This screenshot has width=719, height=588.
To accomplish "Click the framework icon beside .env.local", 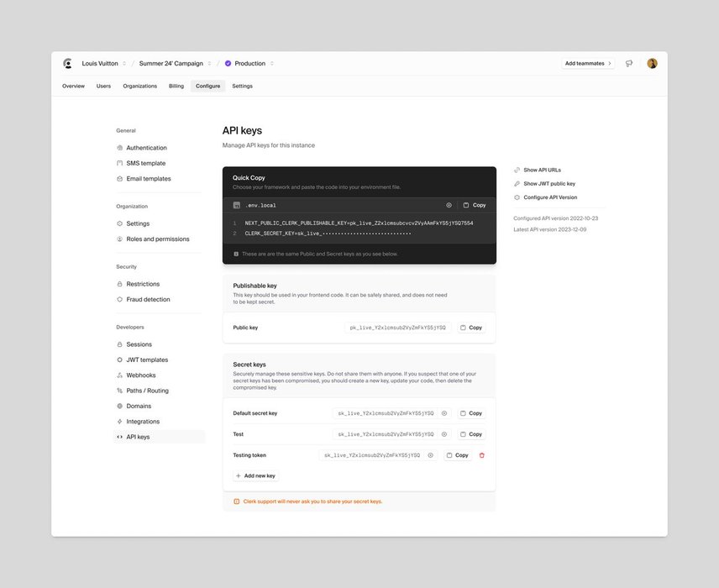I will pyautogui.click(x=237, y=205).
